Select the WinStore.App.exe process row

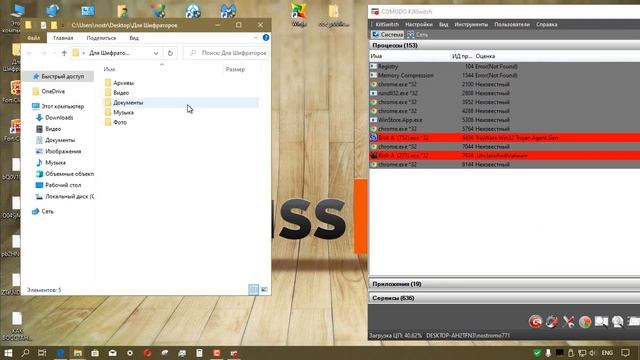[x=504, y=120]
